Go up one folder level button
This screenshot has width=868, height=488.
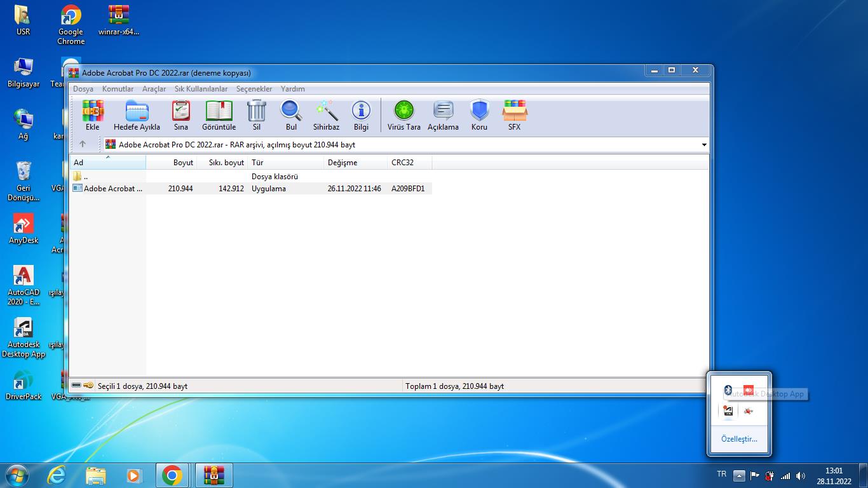82,144
